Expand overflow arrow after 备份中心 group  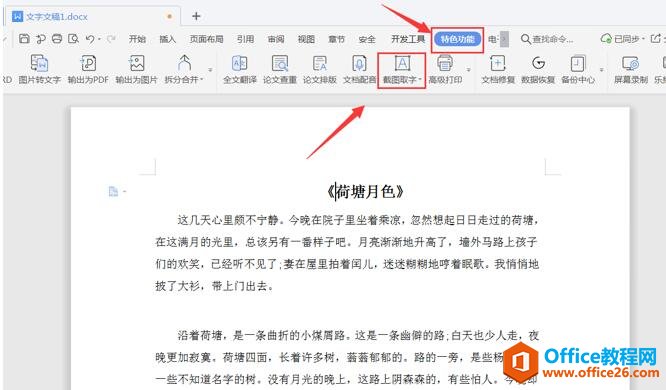click(x=601, y=69)
